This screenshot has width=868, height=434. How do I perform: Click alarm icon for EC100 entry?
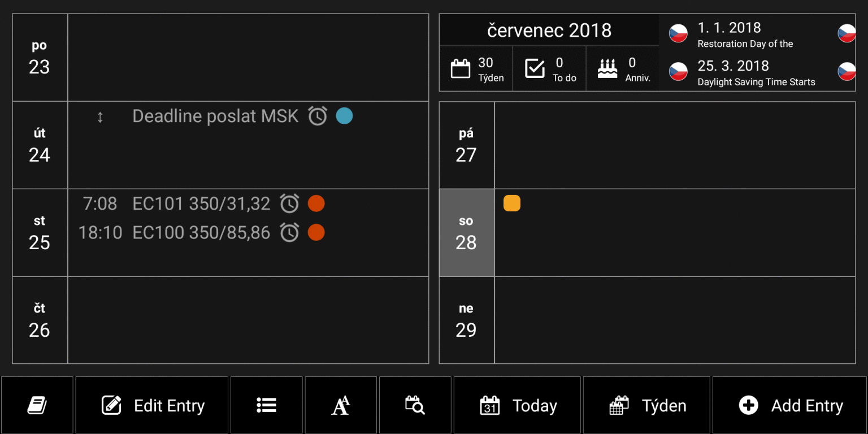[x=290, y=232]
